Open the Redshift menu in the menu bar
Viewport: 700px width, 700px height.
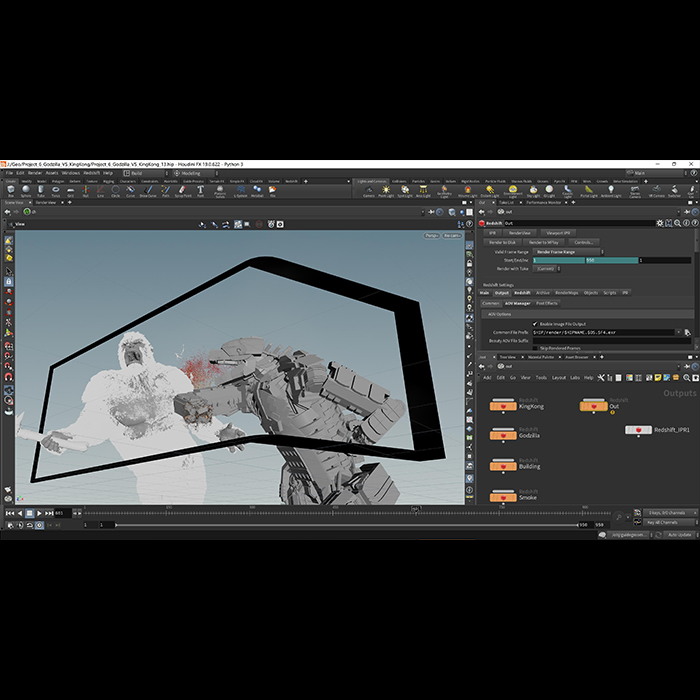(x=91, y=172)
